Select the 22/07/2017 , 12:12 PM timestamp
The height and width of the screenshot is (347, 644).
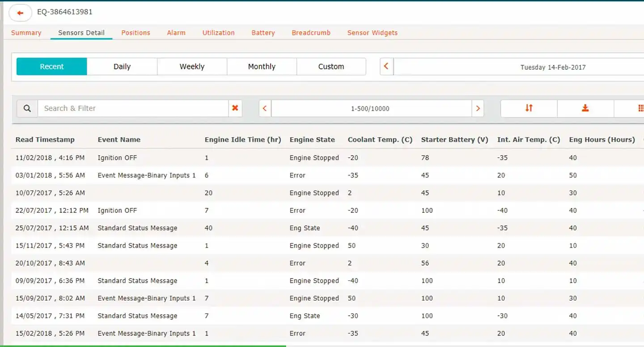pyautogui.click(x=52, y=210)
